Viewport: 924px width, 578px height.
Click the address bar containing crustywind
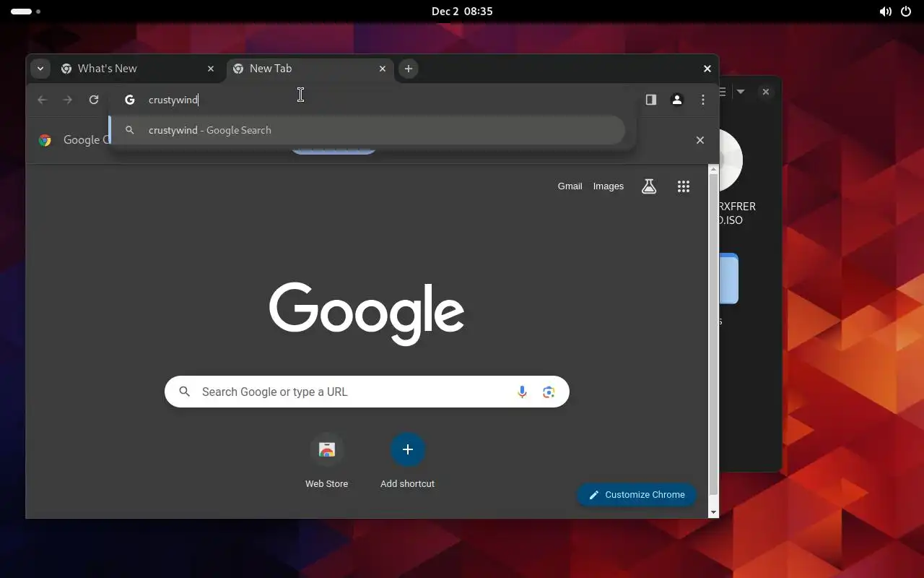(x=372, y=100)
